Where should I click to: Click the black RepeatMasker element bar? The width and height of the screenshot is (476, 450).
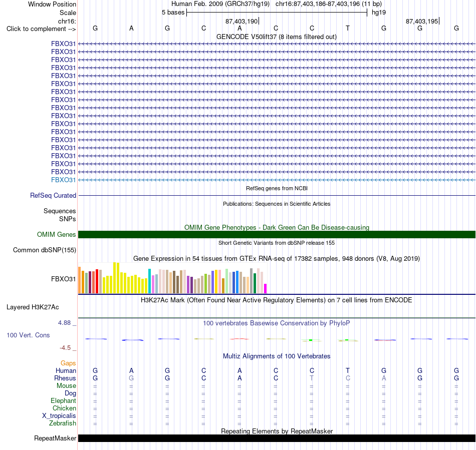[x=277, y=438]
